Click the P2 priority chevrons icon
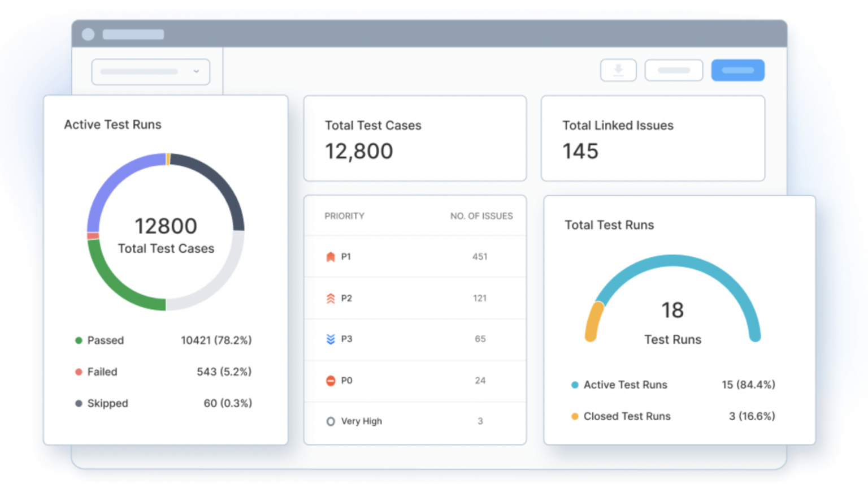Viewport: 868px width, 496px height. [x=331, y=298]
